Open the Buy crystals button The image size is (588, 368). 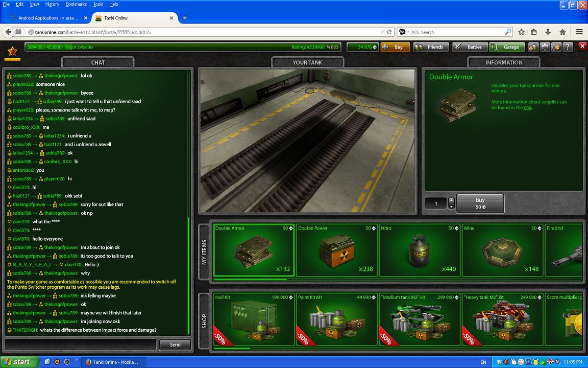click(x=395, y=47)
